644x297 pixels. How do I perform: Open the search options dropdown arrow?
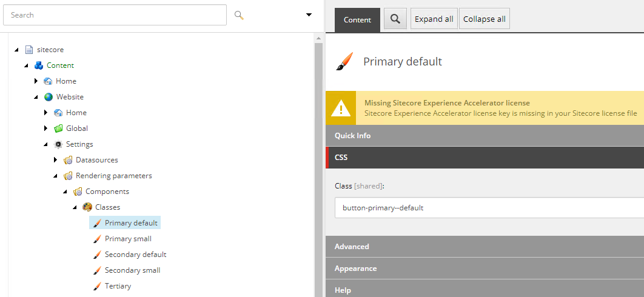point(309,15)
